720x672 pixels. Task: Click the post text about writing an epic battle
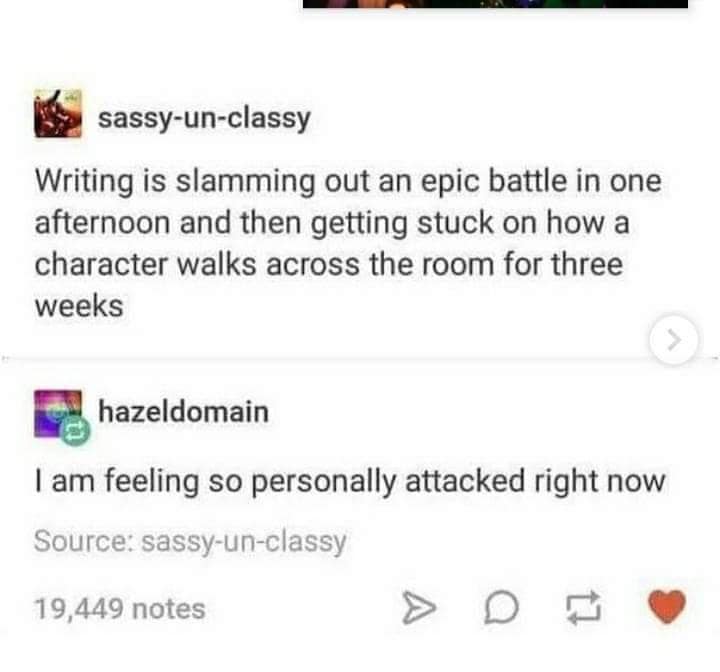pyautogui.click(x=348, y=243)
